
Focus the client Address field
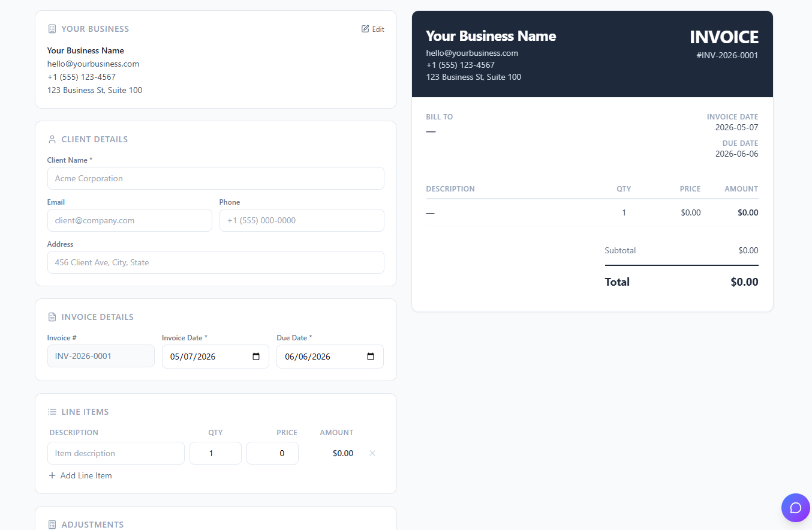coord(216,262)
